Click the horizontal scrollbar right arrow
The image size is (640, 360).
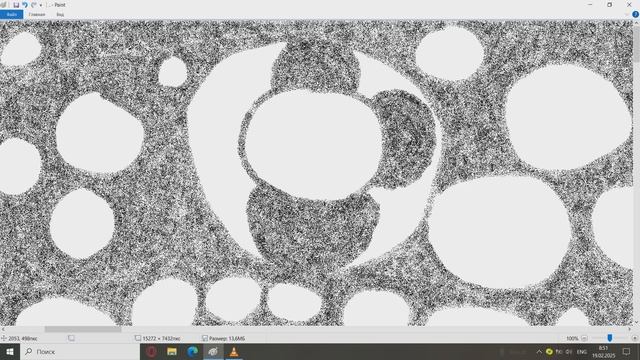[x=629, y=329]
